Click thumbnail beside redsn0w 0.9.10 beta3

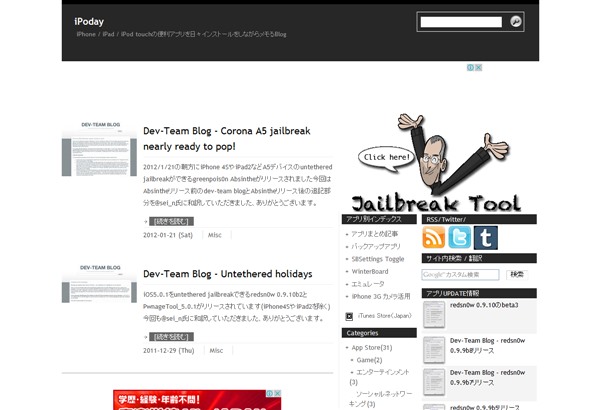[434, 315]
